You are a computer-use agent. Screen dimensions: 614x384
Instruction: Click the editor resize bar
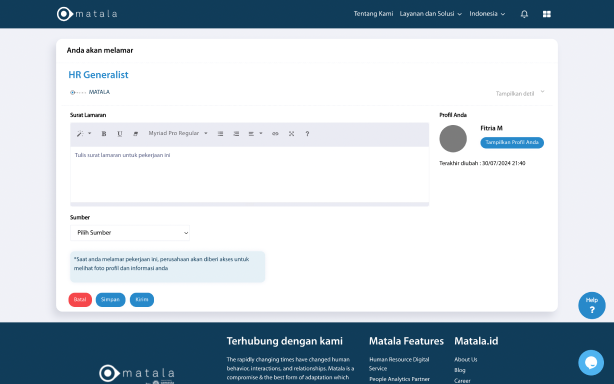pyautogui.click(x=249, y=204)
